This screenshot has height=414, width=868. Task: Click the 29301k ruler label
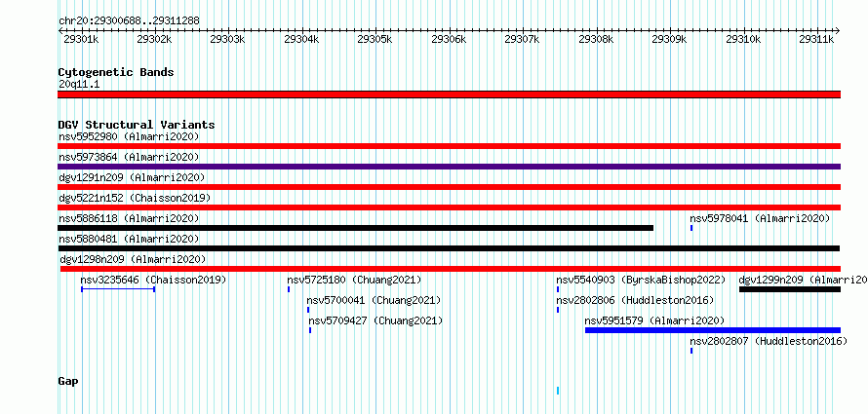(81, 39)
